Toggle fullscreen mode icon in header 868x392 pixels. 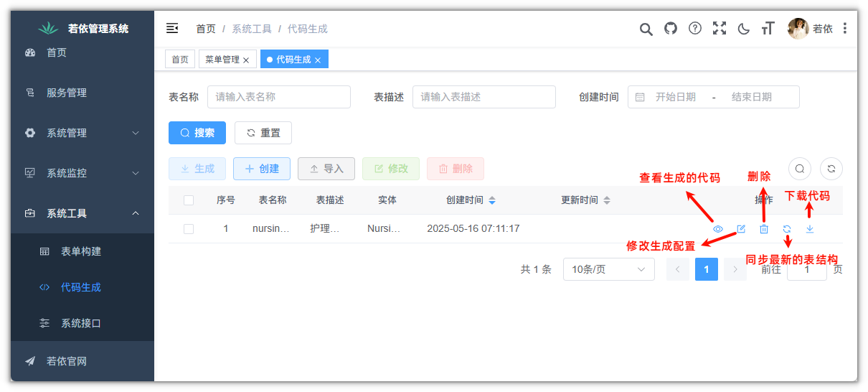[x=720, y=29]
